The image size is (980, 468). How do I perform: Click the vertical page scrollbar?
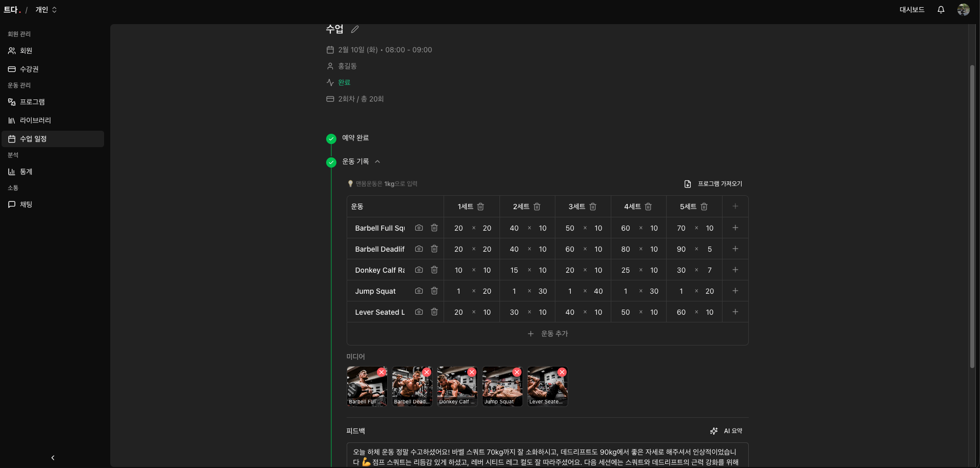coord(972,215)
